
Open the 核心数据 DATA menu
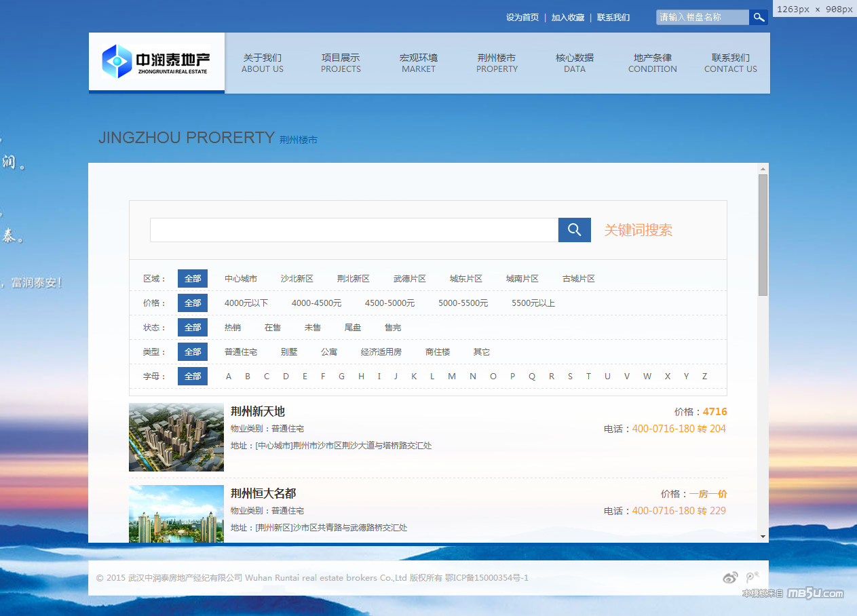coord(574,63)
